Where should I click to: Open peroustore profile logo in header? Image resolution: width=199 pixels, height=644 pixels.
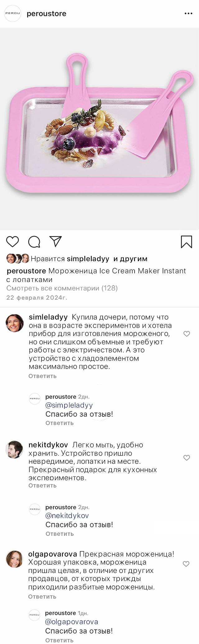[12, 14]
